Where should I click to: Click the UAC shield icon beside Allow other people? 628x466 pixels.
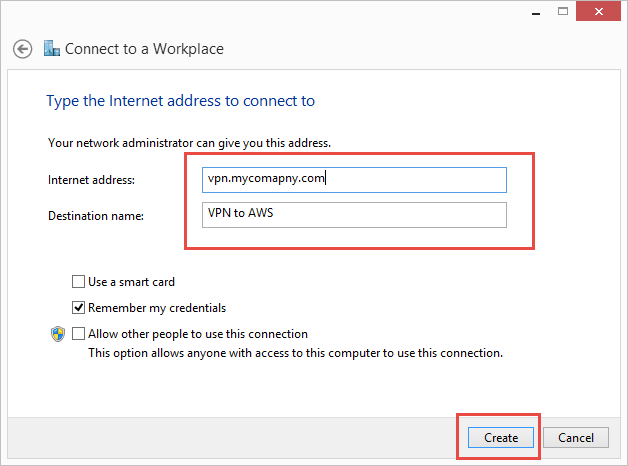pos(58,335)
